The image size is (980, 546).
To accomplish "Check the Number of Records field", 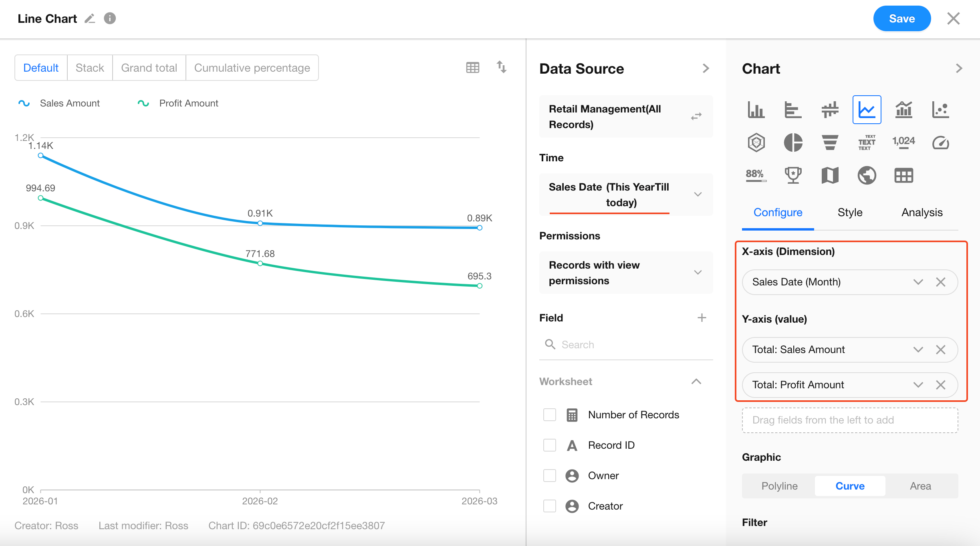I will pyautogui.click(x=550, y=415).
